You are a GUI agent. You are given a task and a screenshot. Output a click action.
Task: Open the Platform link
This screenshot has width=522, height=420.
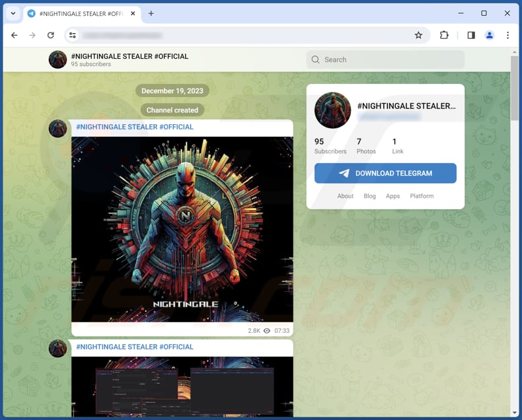coord(422,196)
